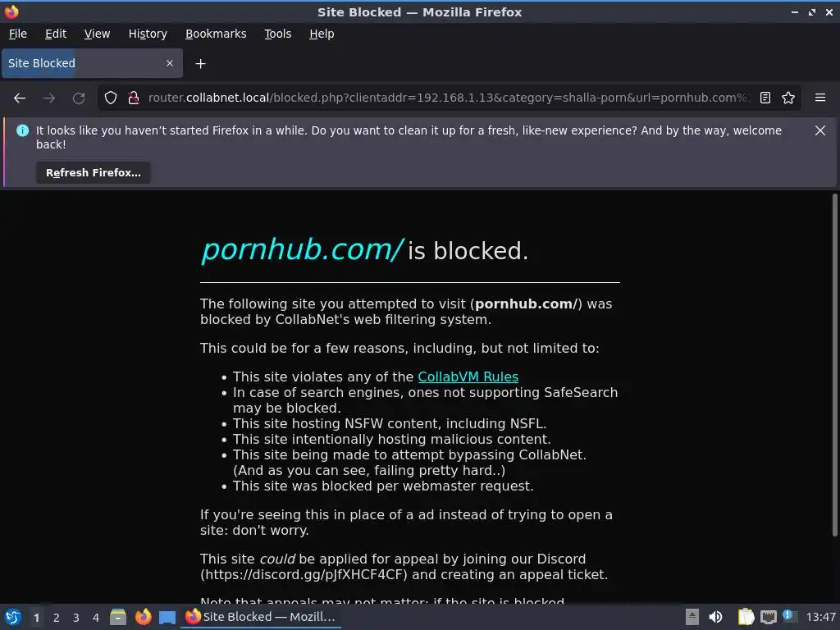Open the Tools menu
840x630 pixels.
point(277,34)
